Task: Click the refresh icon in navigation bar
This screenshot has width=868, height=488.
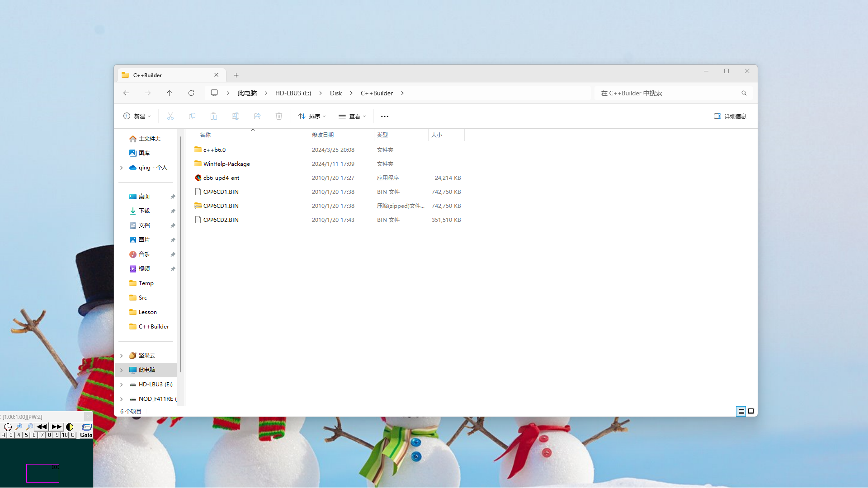Action: [191, 93]
